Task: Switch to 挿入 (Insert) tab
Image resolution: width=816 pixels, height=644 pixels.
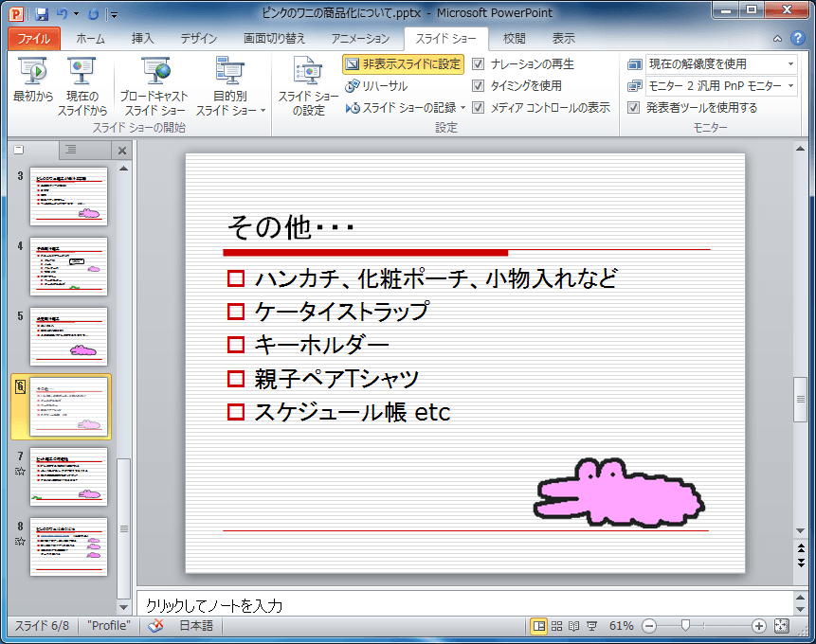Action: pos(142,39)
